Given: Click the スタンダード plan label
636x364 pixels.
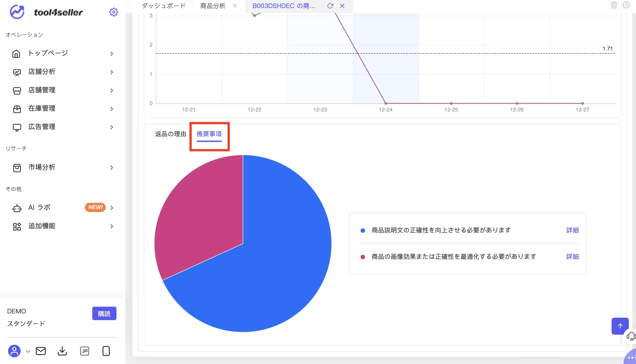Looking at the screenshot, I should click(x=26, y=324).
